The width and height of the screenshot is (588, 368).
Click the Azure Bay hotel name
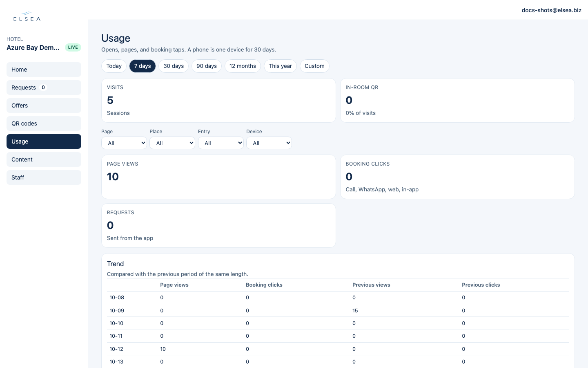(x=33, y=47)
